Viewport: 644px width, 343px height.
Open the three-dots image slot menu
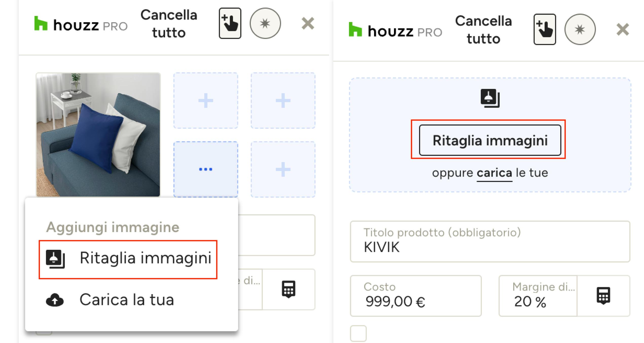[206, 169]
